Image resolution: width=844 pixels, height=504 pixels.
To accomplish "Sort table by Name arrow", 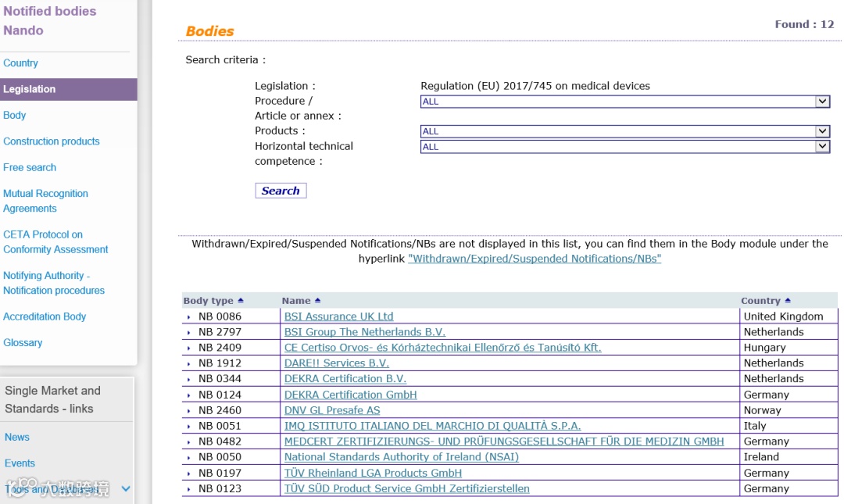I will [317, 301].
